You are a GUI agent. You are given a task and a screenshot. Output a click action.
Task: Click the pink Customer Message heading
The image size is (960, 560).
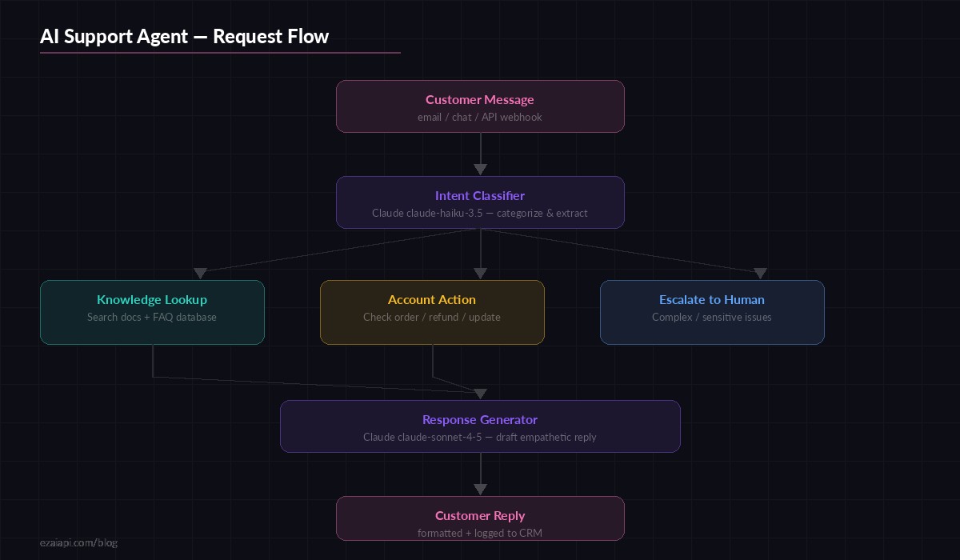coord(480,99)
